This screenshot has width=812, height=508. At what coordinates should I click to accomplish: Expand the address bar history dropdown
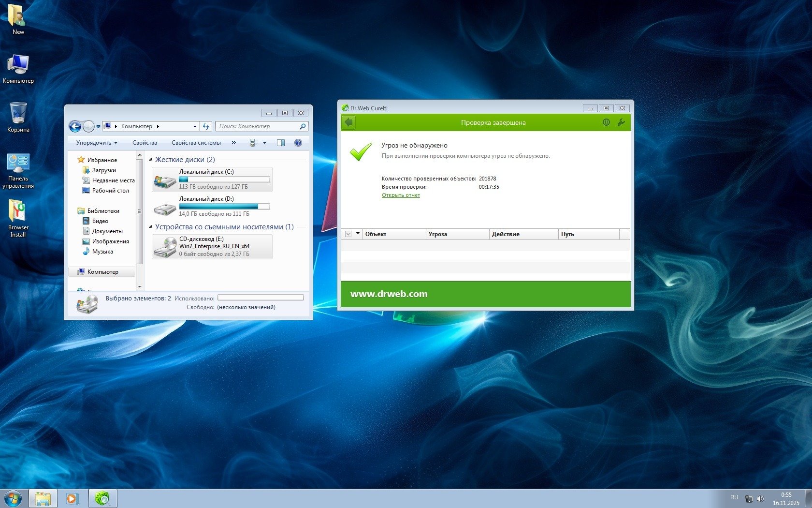click(x=195, y=126)
